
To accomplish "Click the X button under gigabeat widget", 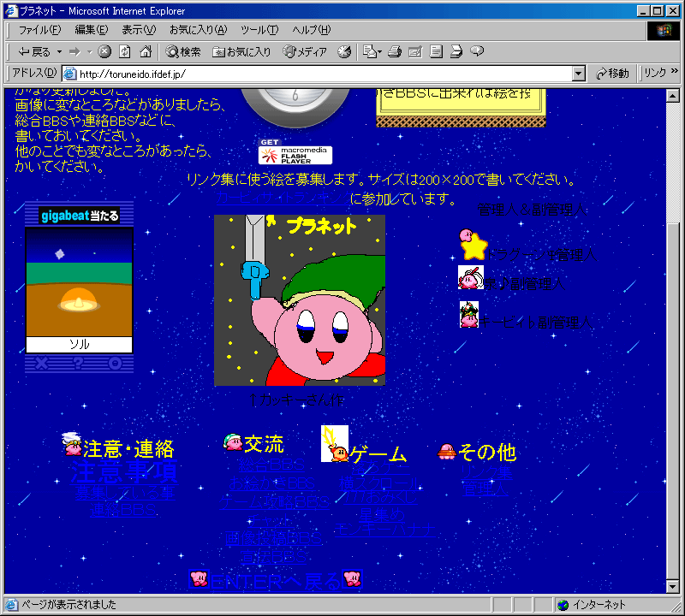I will (41, 363).
